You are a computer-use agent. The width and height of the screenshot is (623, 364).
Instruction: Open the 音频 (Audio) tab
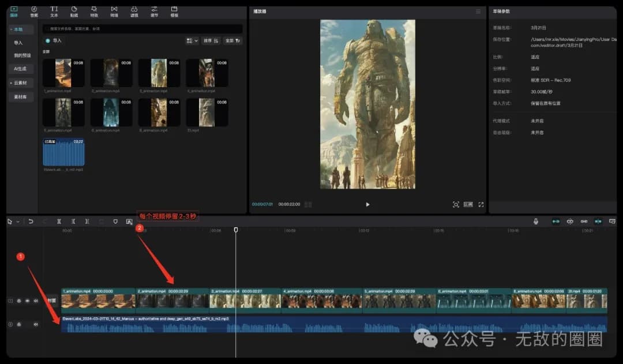[x=34, y=11]
